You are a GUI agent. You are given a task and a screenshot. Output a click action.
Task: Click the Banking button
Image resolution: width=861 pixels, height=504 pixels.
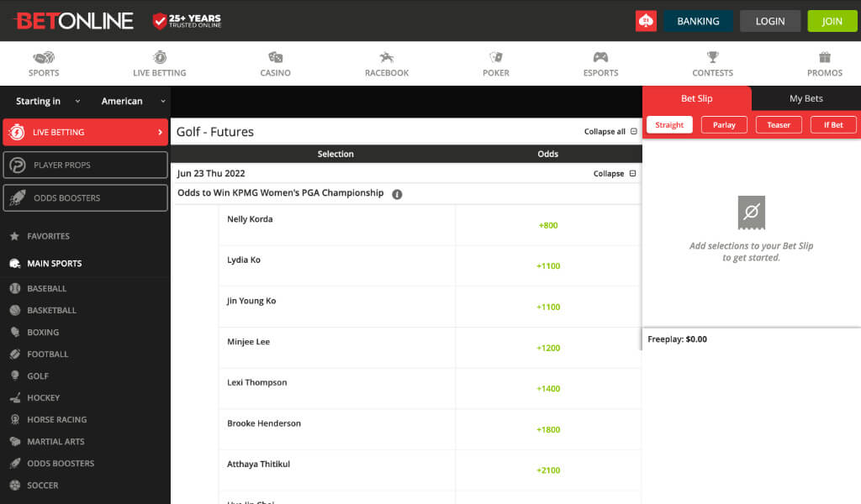click(x=698, y=21)
